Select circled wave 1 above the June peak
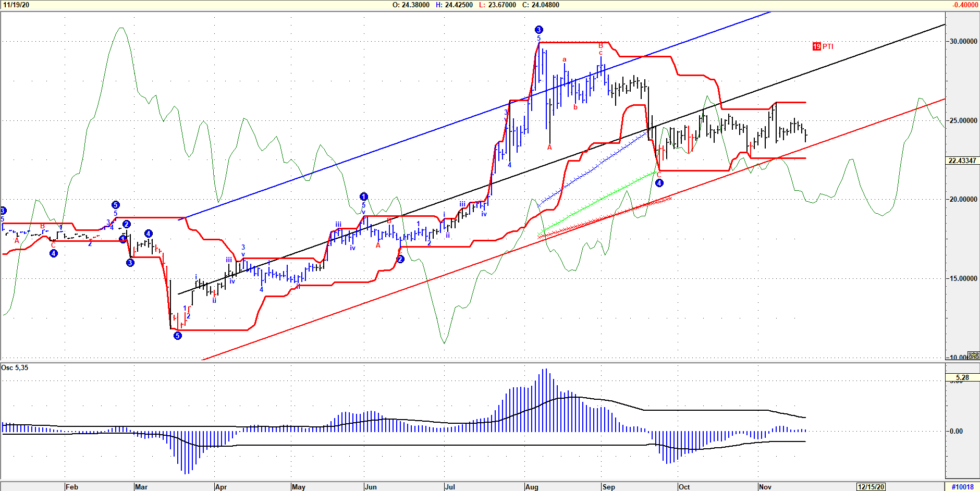The image size is (980, 491). [x=364, y=197]
